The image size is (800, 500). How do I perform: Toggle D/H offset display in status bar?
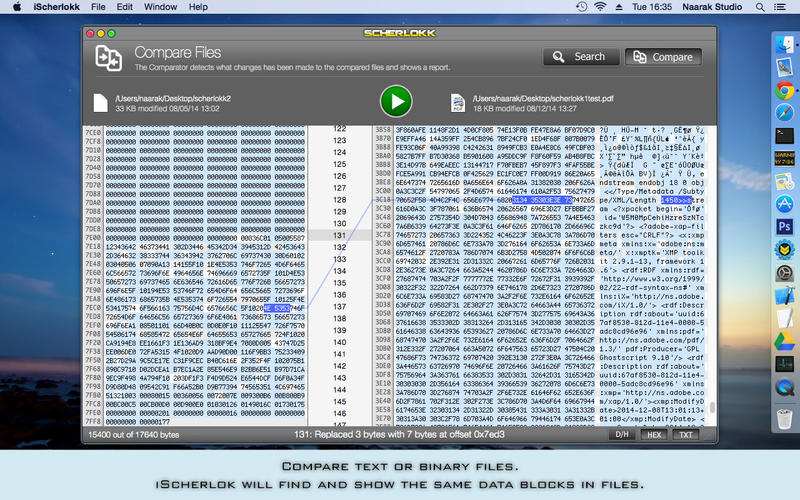(x=622, y=435)
